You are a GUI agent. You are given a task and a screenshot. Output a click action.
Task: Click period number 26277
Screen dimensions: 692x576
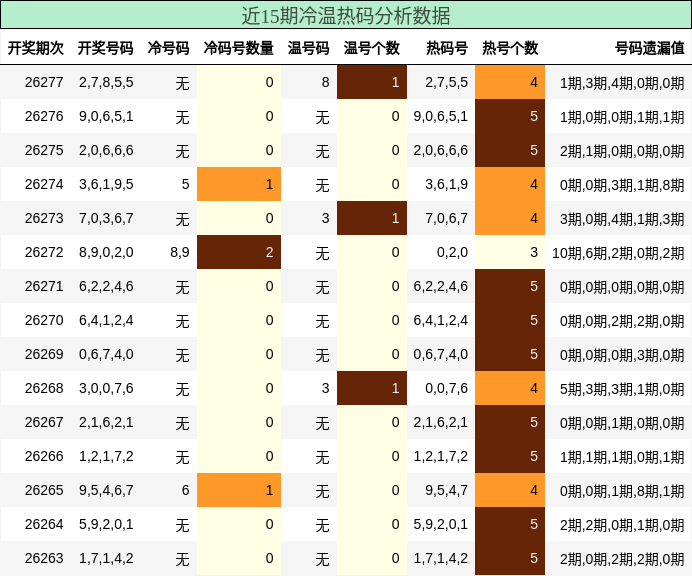[x=44, y=82]
